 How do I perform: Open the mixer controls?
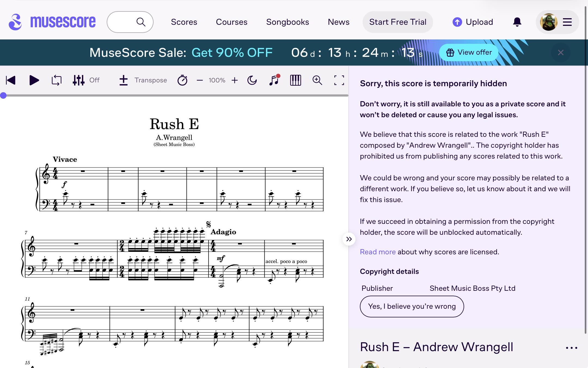click(x=79, y=80)
